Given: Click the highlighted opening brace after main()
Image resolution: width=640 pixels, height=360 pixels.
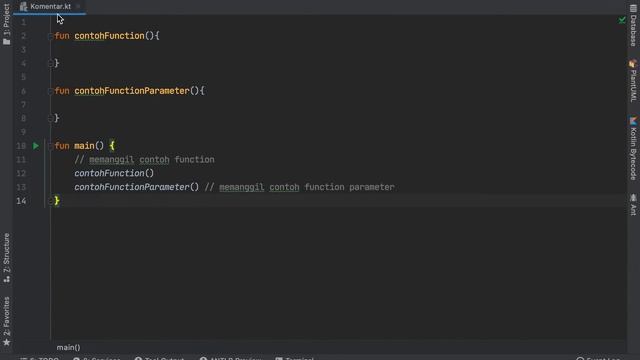Looking at the screenshot, I should (x=112, y=146).
